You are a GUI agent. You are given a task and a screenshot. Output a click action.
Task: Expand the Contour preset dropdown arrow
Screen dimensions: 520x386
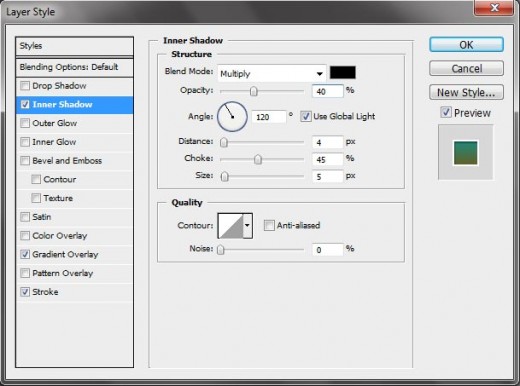pos(248,226)
